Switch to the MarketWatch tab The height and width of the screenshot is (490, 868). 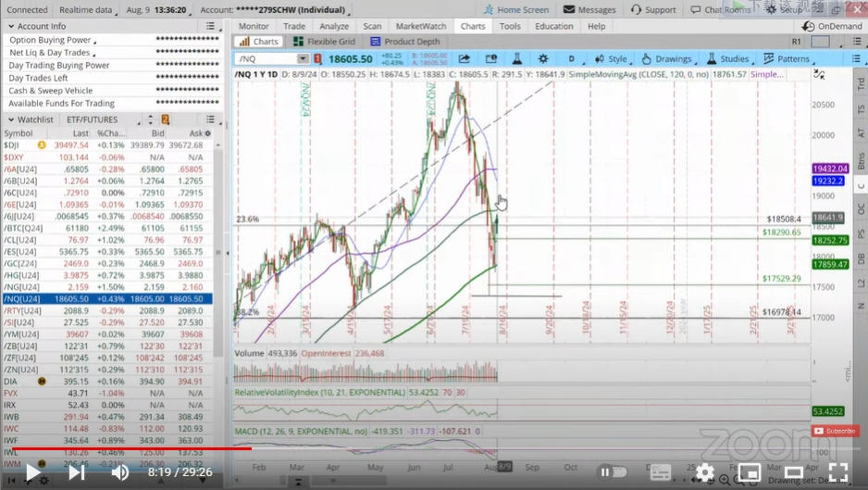(x=421, y=26)
